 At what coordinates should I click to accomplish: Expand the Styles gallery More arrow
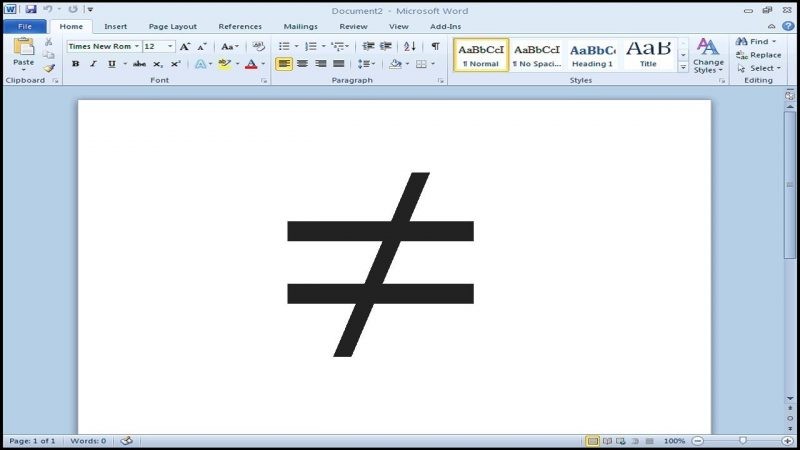(683, 67)
